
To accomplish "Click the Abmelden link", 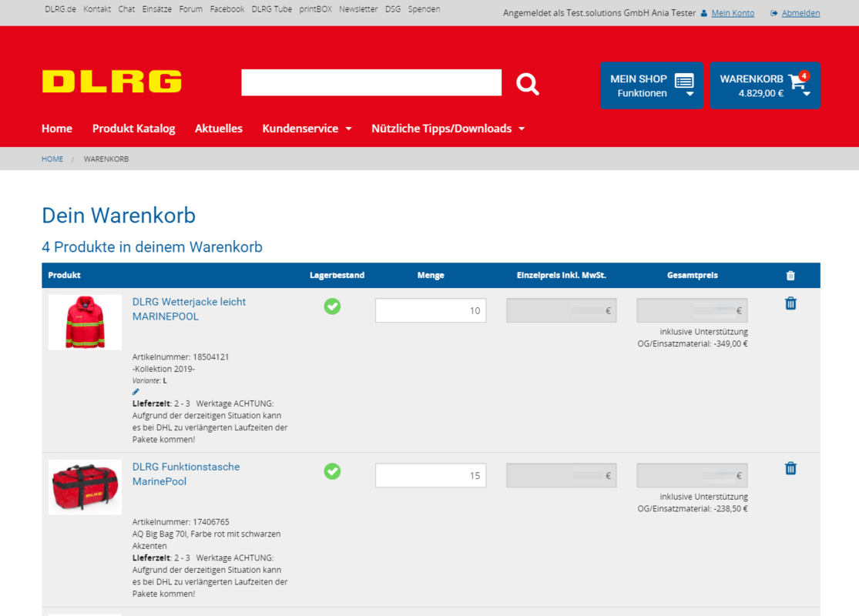I will coord(801,13).
